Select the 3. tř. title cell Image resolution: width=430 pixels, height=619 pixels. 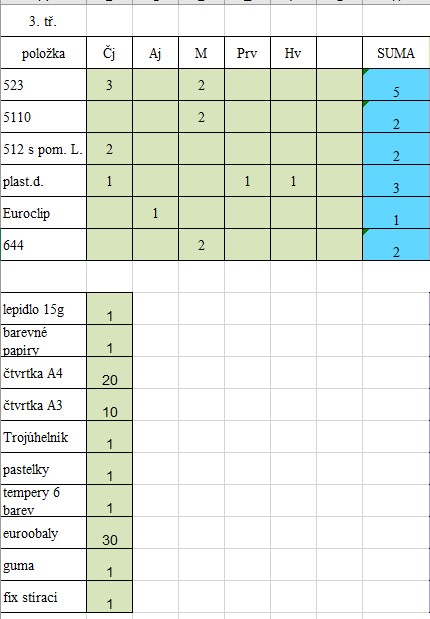pyautogui.click(x=43, y=21)
